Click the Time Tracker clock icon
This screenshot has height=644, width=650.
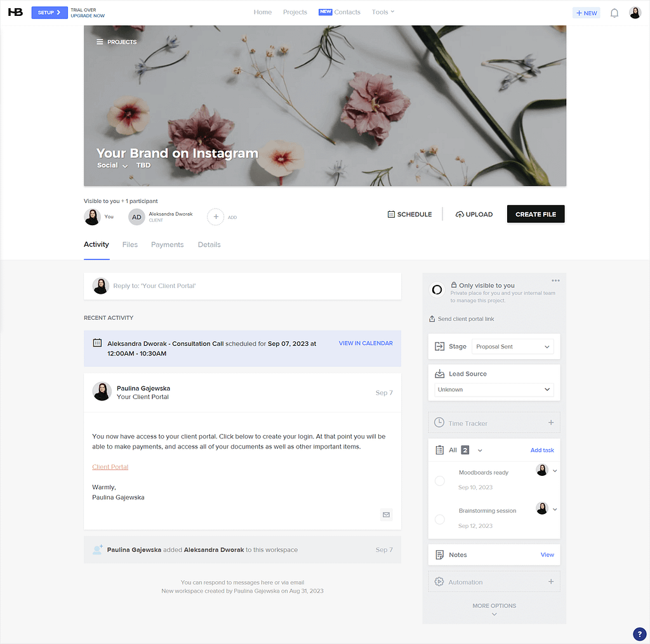(x=439, y=423)
